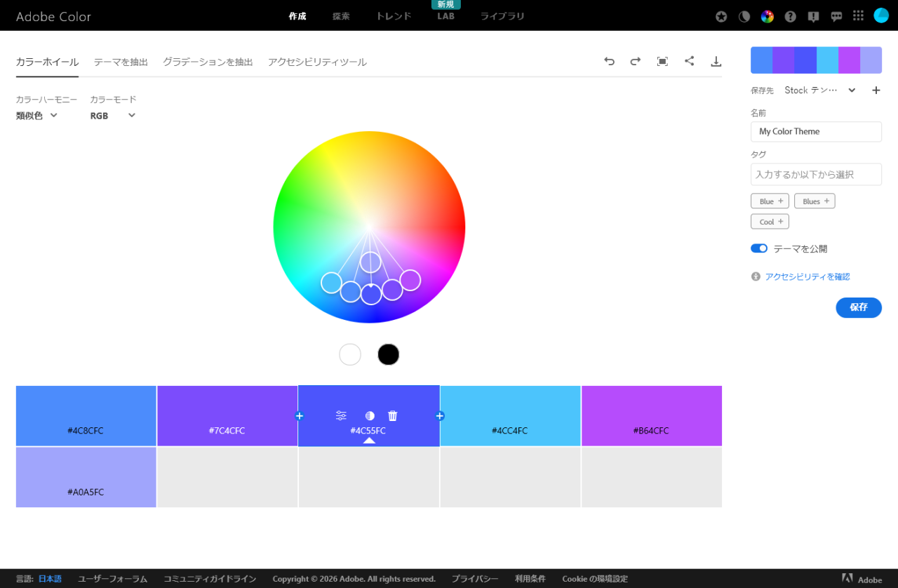Follow the アクセシビリティを確認 link
The image size is (898, 588).
point(807,276)
